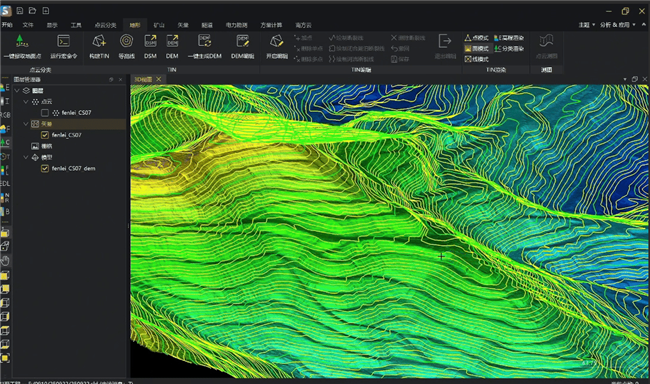Select the 一键生成DEM tool
Screen dimensions: 650x384
pyautogui.click(x=204, y=46)
